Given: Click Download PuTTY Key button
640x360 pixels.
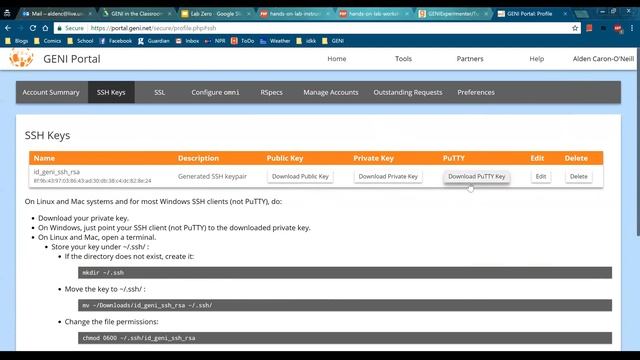Looking at the screenshot, I should [x=476, y=176].
